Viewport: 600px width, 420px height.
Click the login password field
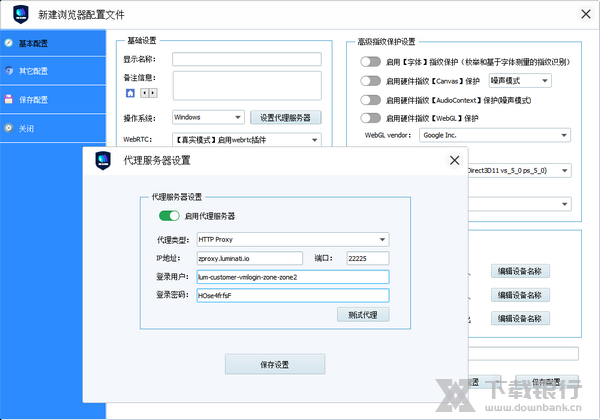293,295
